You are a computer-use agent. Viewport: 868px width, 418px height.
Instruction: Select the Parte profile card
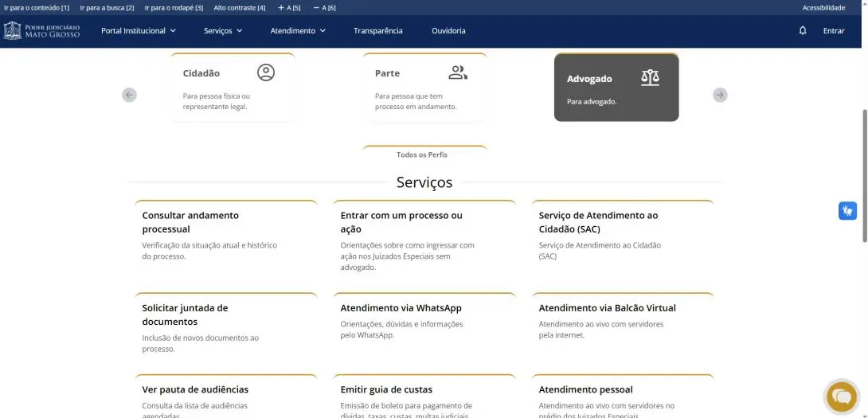(x=424, y=88)
